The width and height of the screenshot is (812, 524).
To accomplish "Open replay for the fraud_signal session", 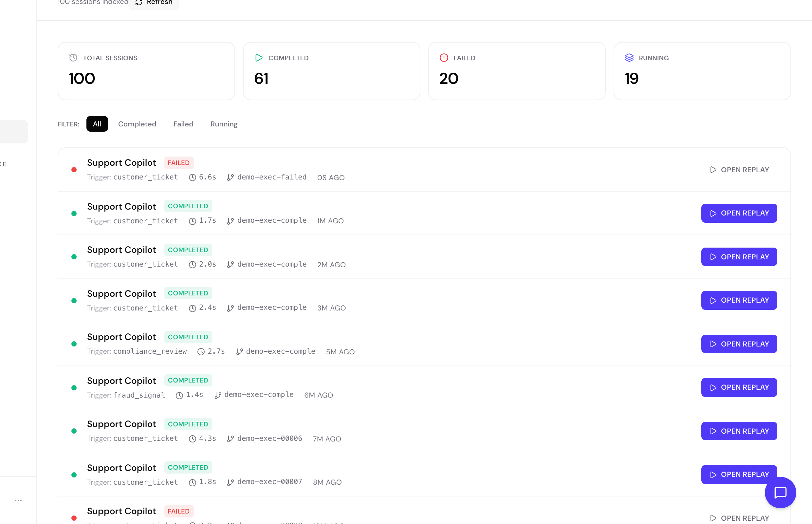I will [x=739, y=387].
